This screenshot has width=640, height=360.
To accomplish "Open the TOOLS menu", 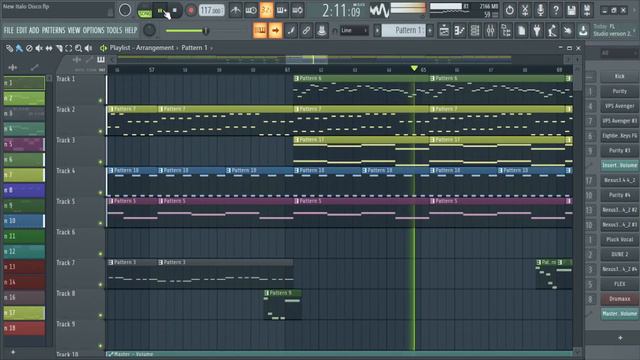I will pyautogui.click(x=114, y=31).
